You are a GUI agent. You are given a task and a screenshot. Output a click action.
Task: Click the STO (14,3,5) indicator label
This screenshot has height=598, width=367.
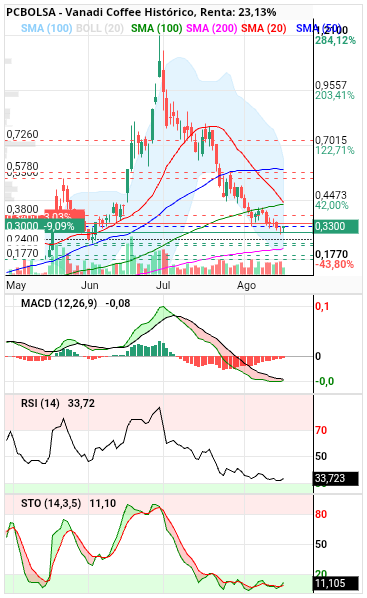[51, 503]
